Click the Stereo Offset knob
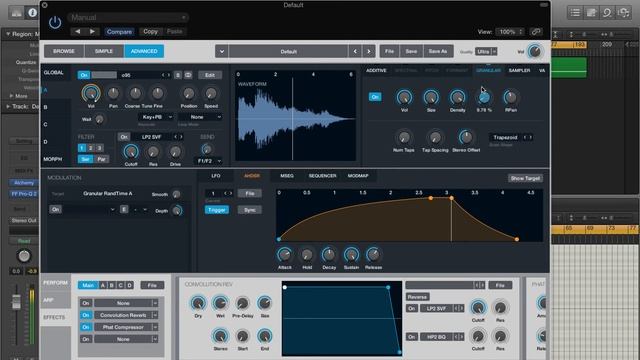 click(x=466, y=137)
